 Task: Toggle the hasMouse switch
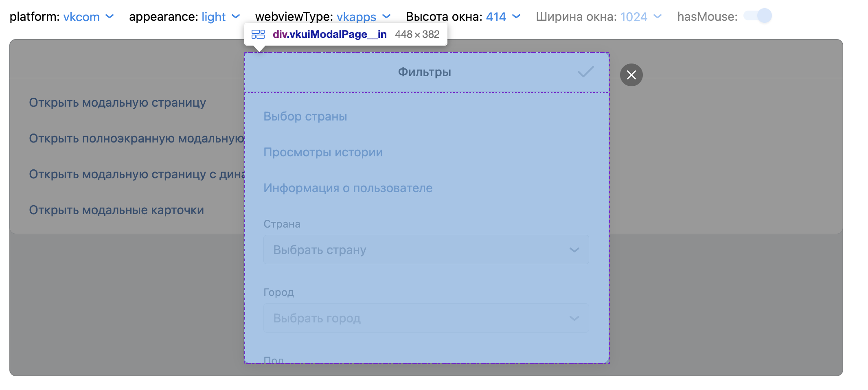pyautogui.click(x=758, y=16)
